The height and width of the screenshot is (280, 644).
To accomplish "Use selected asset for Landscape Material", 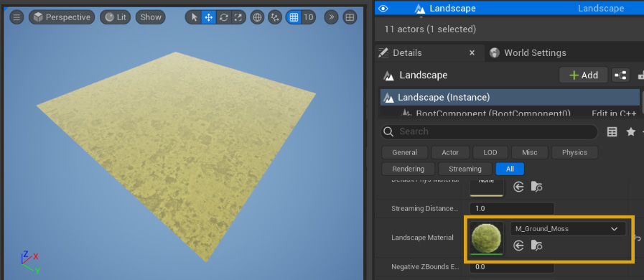I will click(x=519, y=246).
